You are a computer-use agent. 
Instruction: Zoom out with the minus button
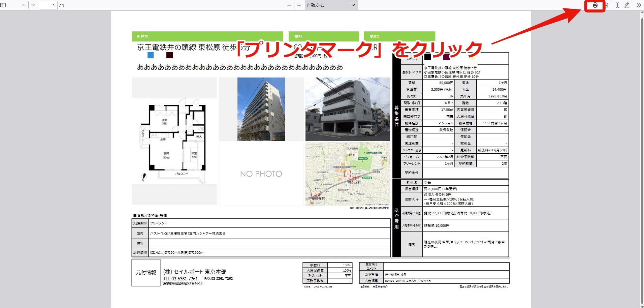click(289, 5)
